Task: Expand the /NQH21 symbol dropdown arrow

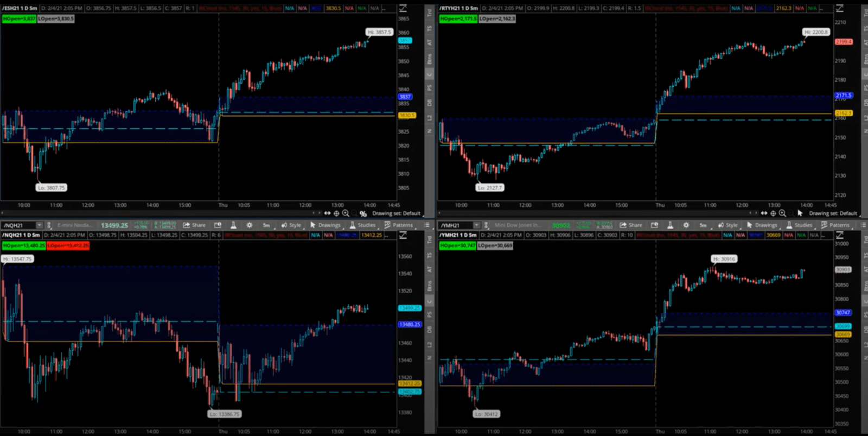Action: click(39, 225)
